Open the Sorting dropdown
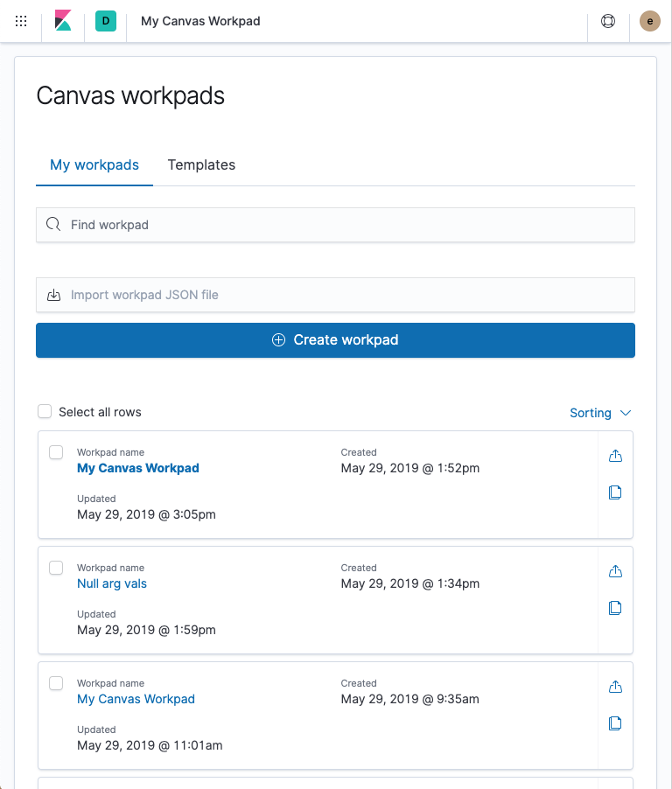This screenshot has height=789, width=672. [x=600, y=413]
